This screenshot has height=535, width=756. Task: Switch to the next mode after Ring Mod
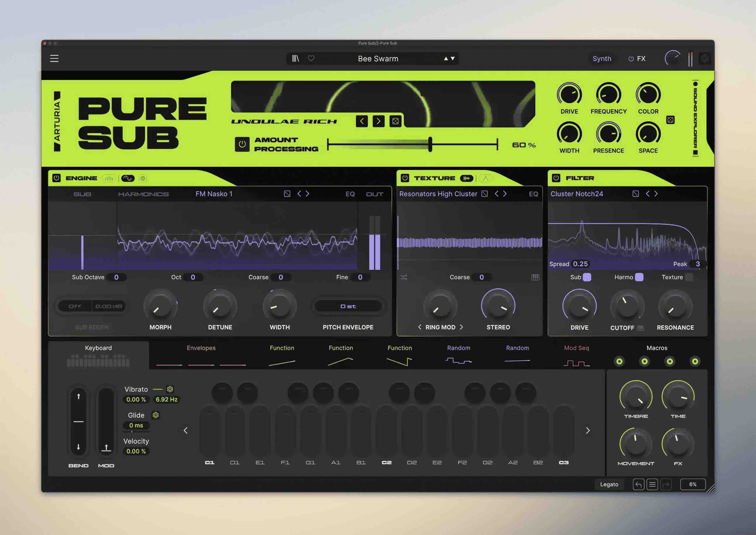tap(462, 327)
